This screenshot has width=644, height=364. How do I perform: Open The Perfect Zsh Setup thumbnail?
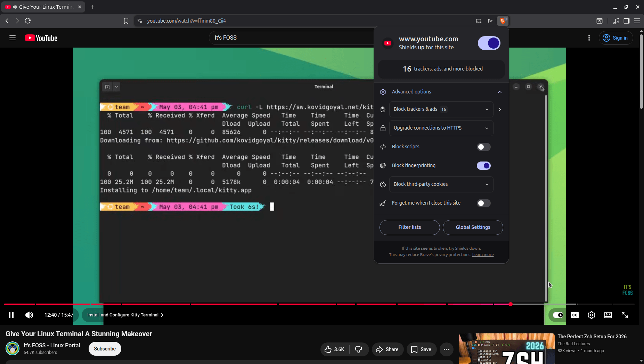pos(507,349)
